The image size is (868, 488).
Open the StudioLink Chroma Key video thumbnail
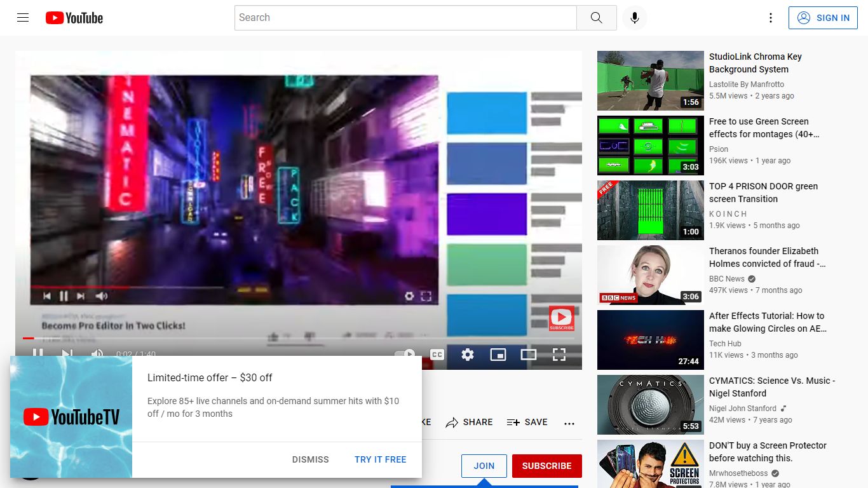(651, 81)
